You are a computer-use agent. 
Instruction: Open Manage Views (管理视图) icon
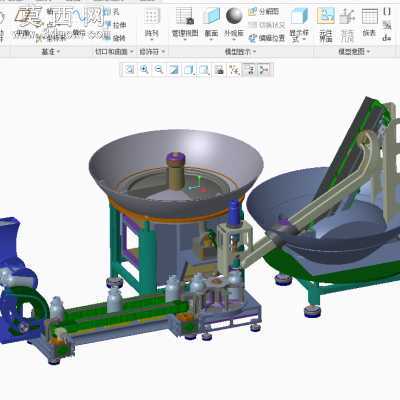pos(185,16)
